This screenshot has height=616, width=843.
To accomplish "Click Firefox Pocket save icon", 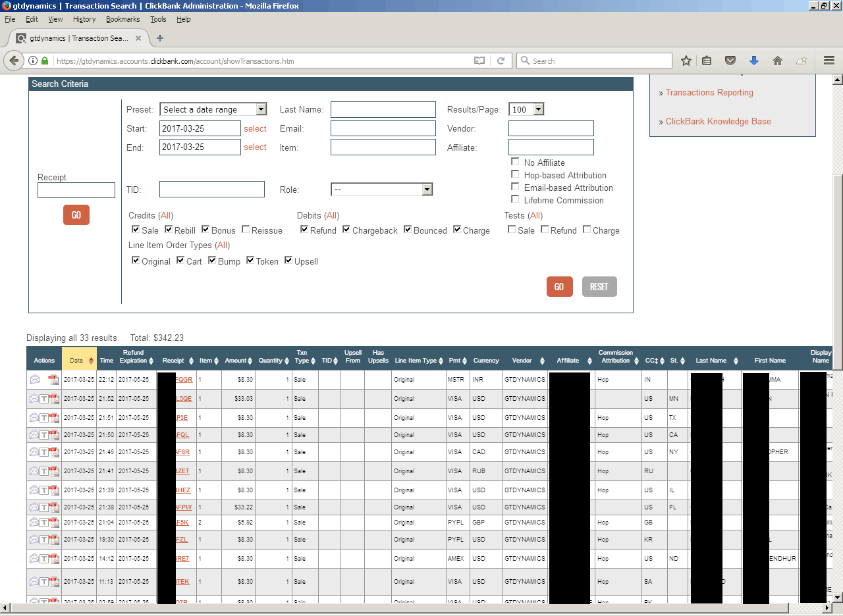I will click(730, 61).
